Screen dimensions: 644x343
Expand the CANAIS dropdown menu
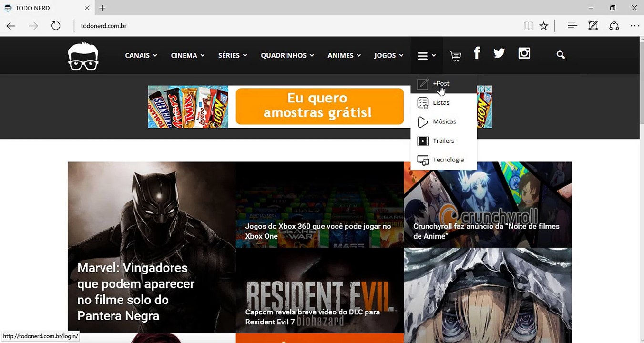click(141, 55)
